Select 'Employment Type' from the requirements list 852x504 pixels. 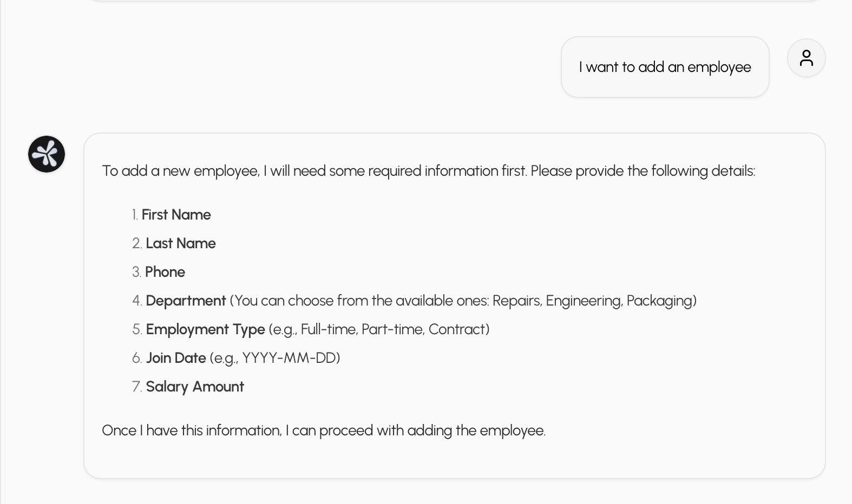[x=205, y=329]
